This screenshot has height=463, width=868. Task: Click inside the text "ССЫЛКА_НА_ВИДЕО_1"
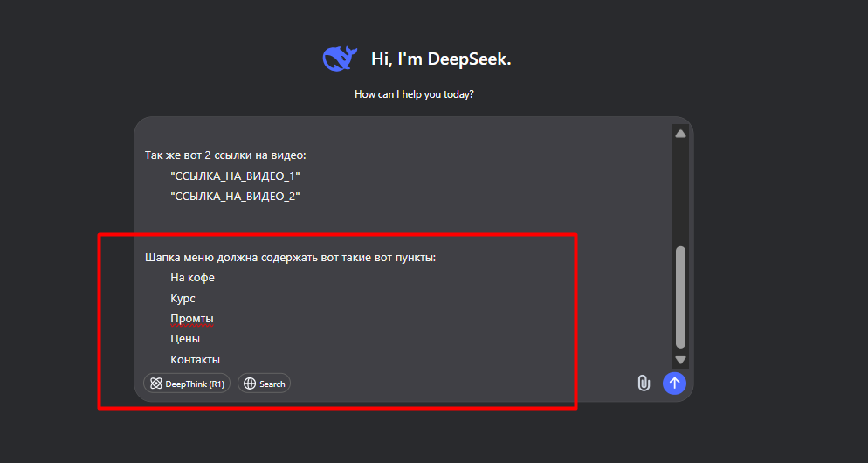pos(235,176)
